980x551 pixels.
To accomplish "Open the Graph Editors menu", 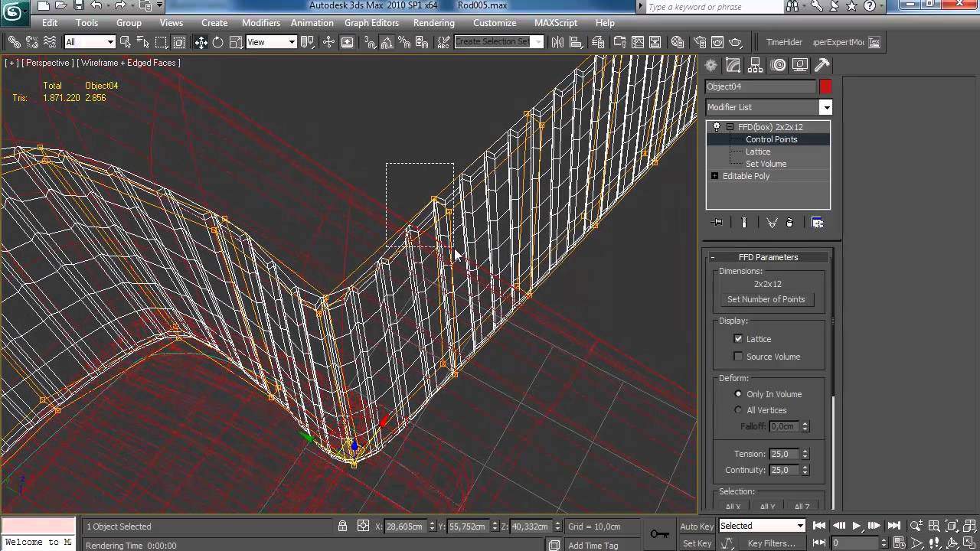I will pyautogui.click(x=371, y=23).
